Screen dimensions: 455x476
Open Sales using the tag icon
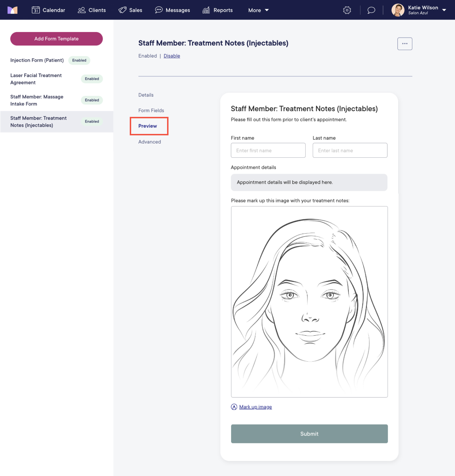pyautogui.click(x=123, y=10)
